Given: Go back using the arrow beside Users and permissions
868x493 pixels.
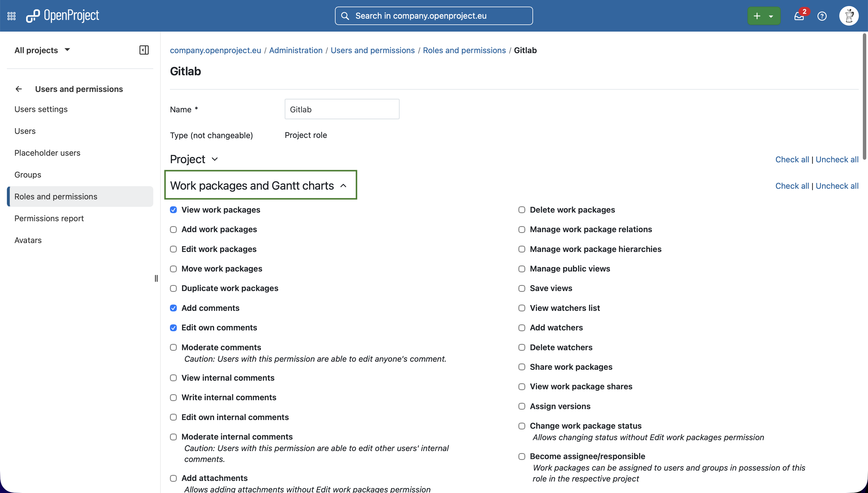Looking at the screenshot, I should [x=19, y=89].
